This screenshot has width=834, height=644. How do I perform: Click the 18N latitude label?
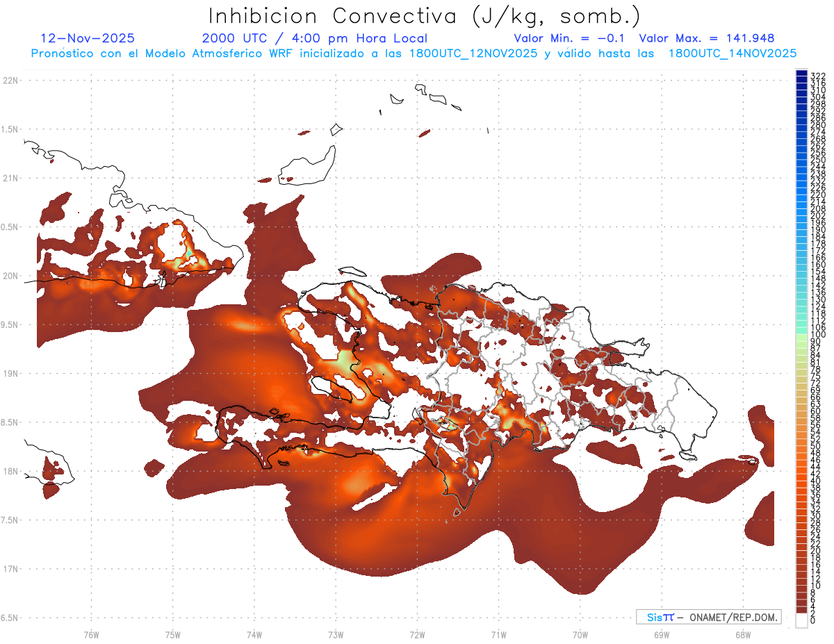11,471
